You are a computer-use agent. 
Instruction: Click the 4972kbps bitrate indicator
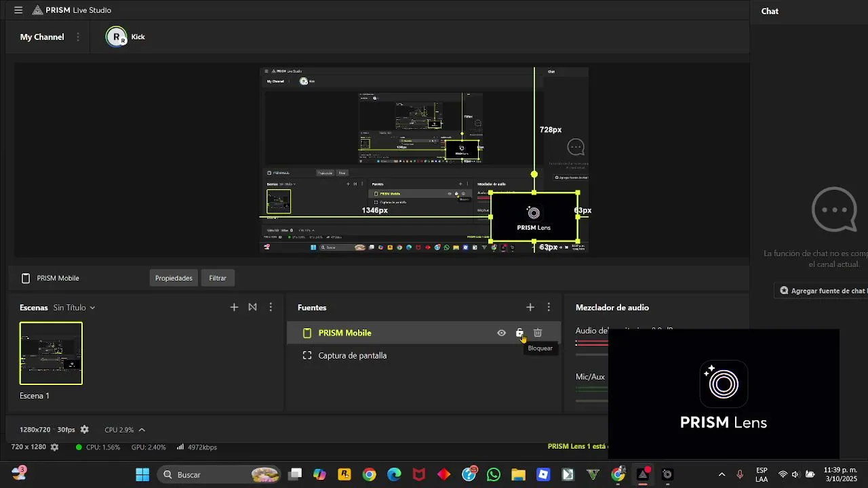tap(197, 447)
